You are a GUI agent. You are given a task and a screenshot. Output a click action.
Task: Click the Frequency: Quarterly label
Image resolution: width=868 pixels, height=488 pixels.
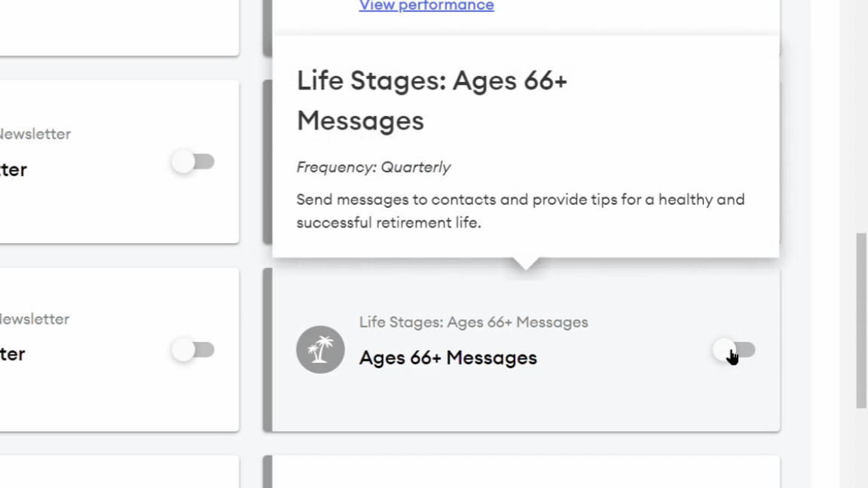[374, 166]
